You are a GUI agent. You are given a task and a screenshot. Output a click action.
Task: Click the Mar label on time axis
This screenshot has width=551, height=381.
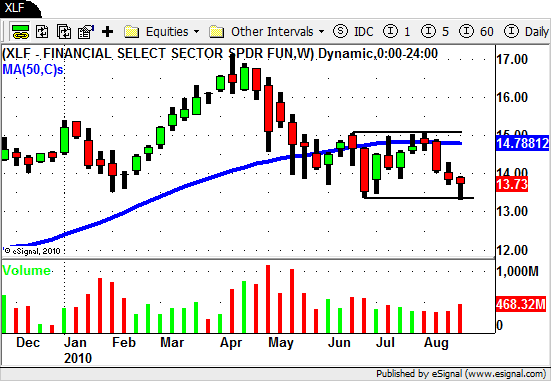[x=172, y=342]
